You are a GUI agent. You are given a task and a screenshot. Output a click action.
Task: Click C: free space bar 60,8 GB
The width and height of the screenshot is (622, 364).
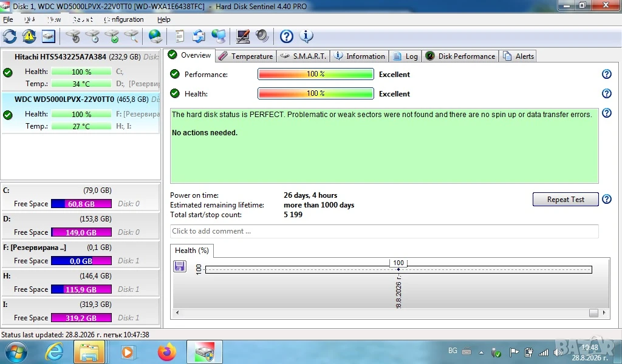click(81, 204)
